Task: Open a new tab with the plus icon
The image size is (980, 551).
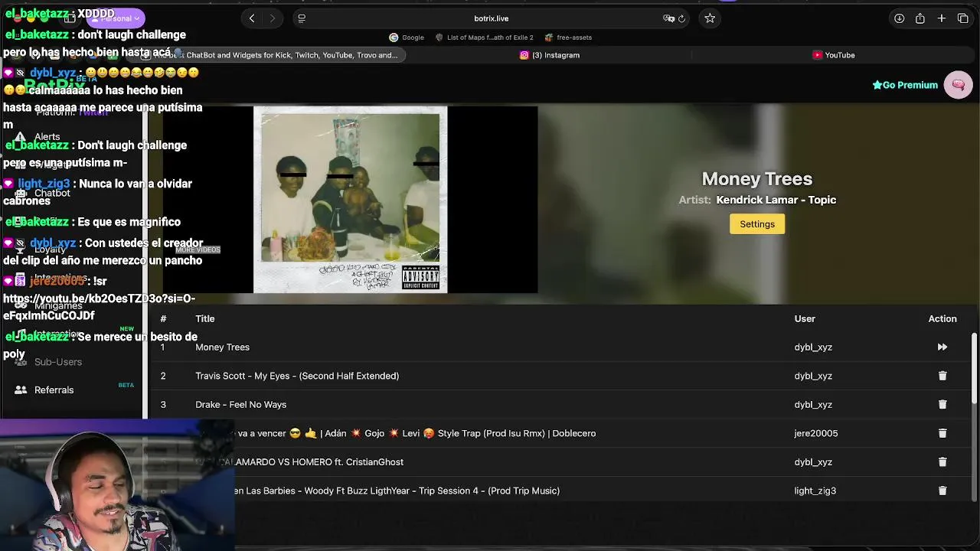Action: tap(942, 18)
